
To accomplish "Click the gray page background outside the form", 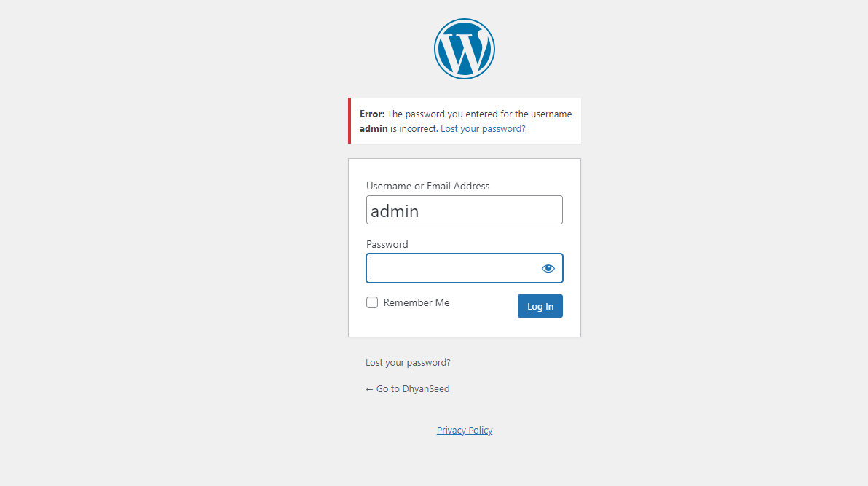I will click(166, 249).
